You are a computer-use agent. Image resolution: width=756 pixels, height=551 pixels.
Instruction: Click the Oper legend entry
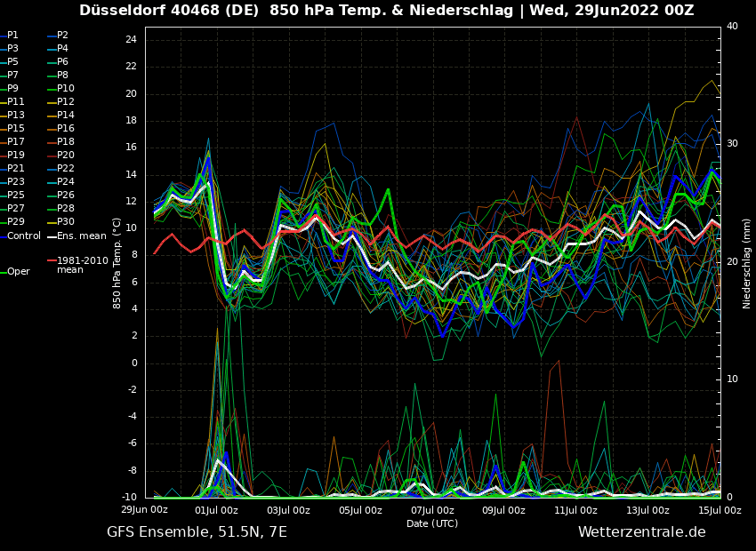tap(19, 272)
